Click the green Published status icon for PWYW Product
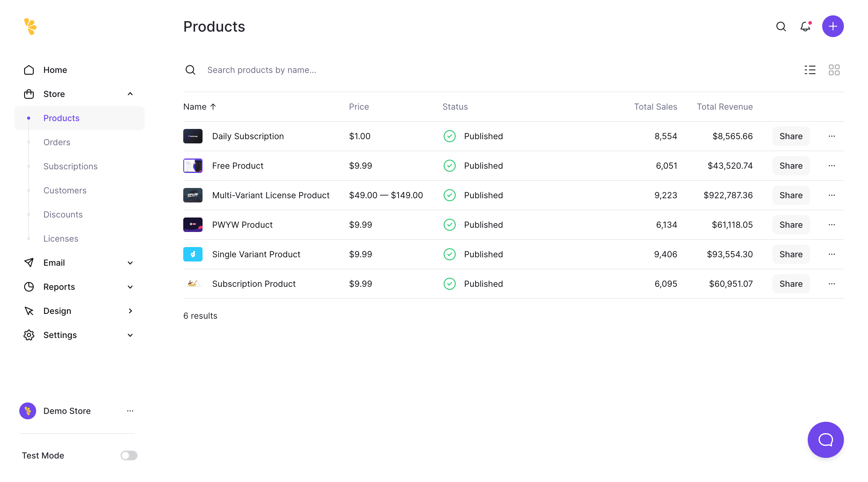The height and width of the screenshot is (482, 868). click(x=449, y=225)
